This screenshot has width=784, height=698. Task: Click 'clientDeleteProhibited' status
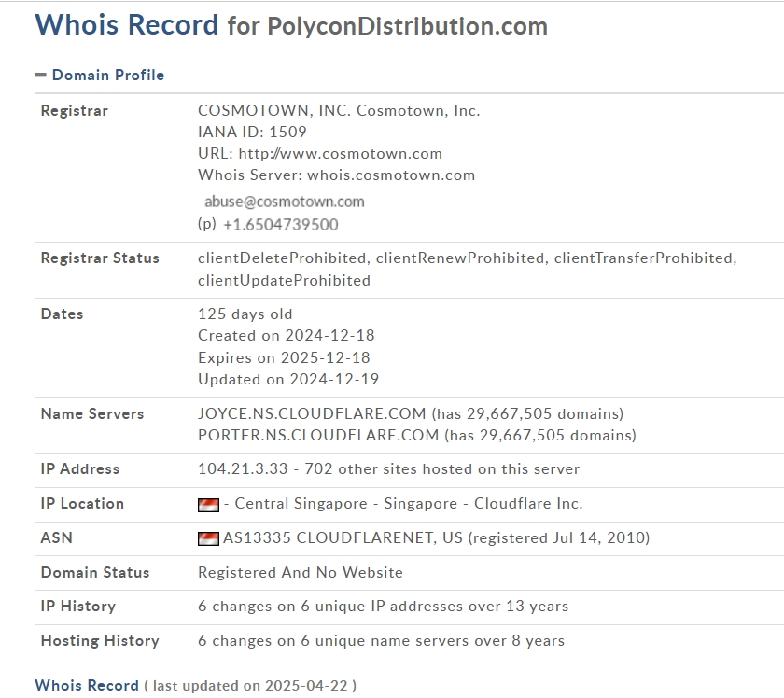point(282,258)
